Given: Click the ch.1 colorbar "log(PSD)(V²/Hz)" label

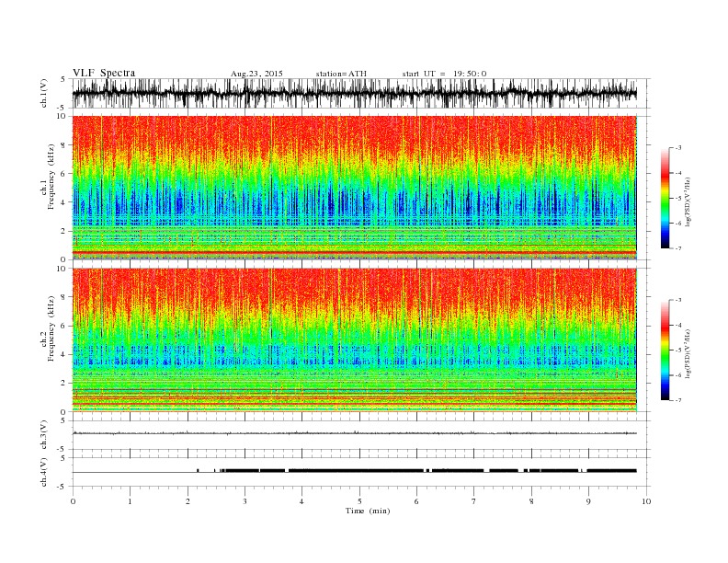Looking at the screenshot, I should pos(688,201).
